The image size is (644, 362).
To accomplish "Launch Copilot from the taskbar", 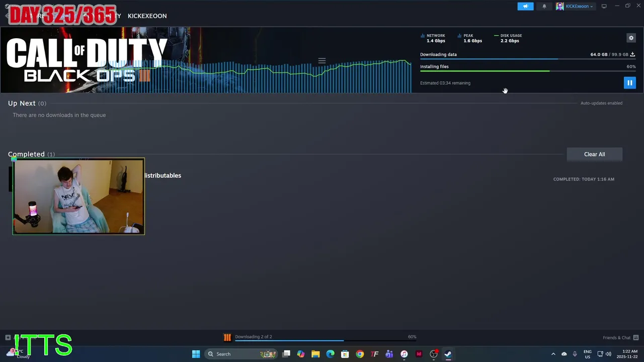I will click(x=301, y=354).
